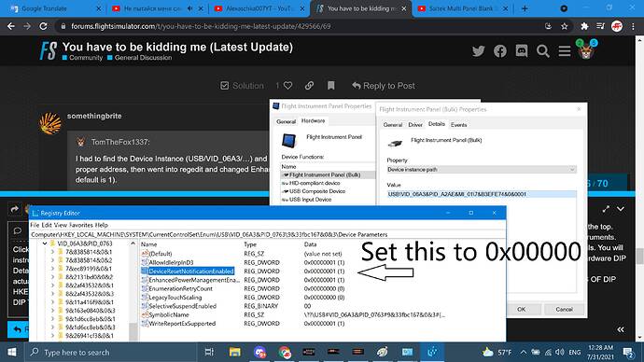Click OK in the Bulk Properties dialog

coord(521,309)
